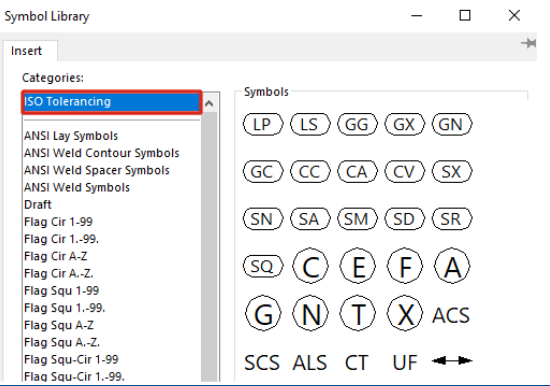This screenshot has height=386, width=550.
Task: Pick the GX symbol
Action: (x=404, y=124)
